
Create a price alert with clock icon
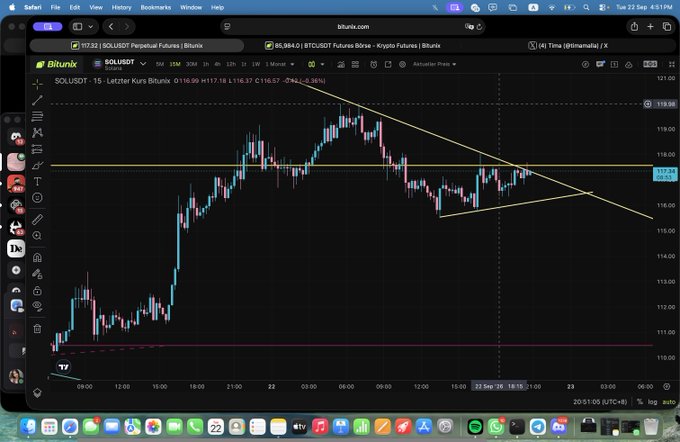tap(373, 64)
